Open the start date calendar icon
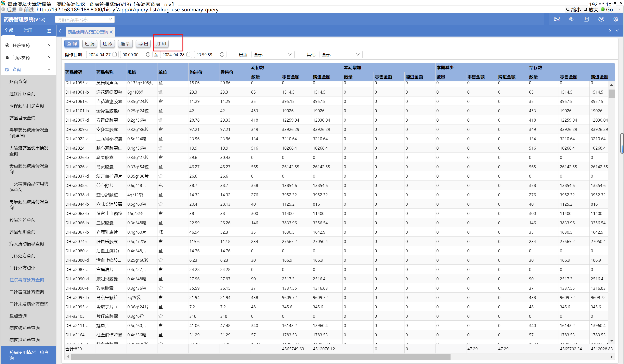Screen dimensions: 624x364 click(x=114, y=54)
